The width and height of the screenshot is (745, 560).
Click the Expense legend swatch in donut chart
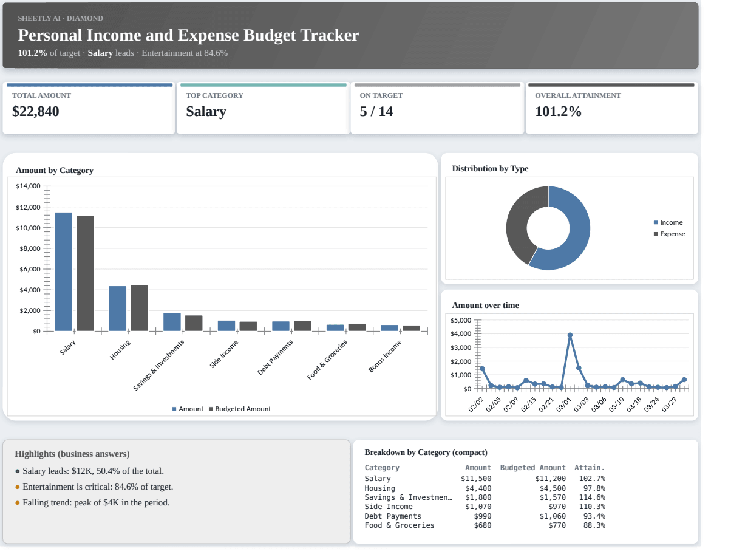pyautogui.click(x=656, y=234)
